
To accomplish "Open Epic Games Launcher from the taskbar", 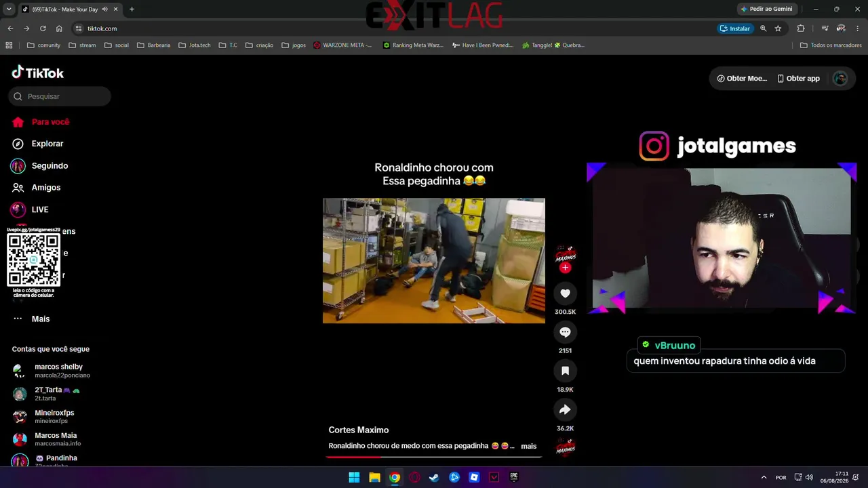I will (x=514, y=477).
